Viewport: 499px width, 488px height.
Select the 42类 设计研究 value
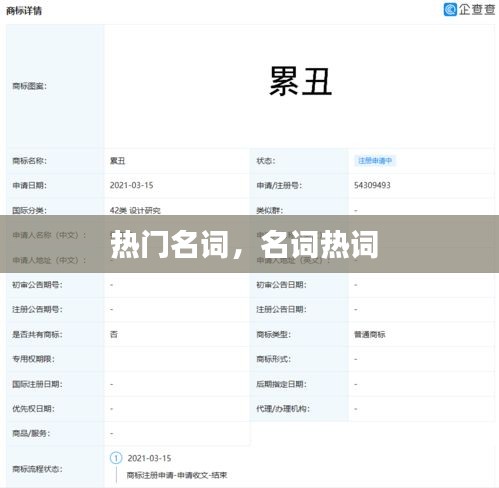135,210
